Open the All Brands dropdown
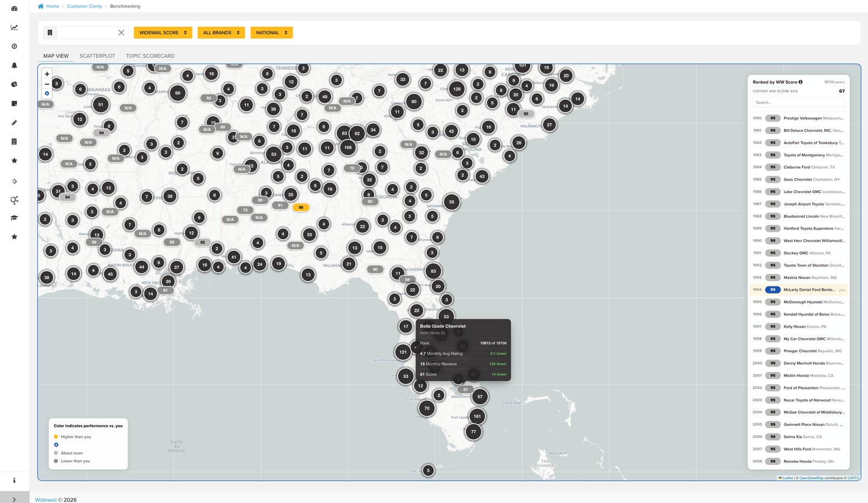 [x=221, y=33]
